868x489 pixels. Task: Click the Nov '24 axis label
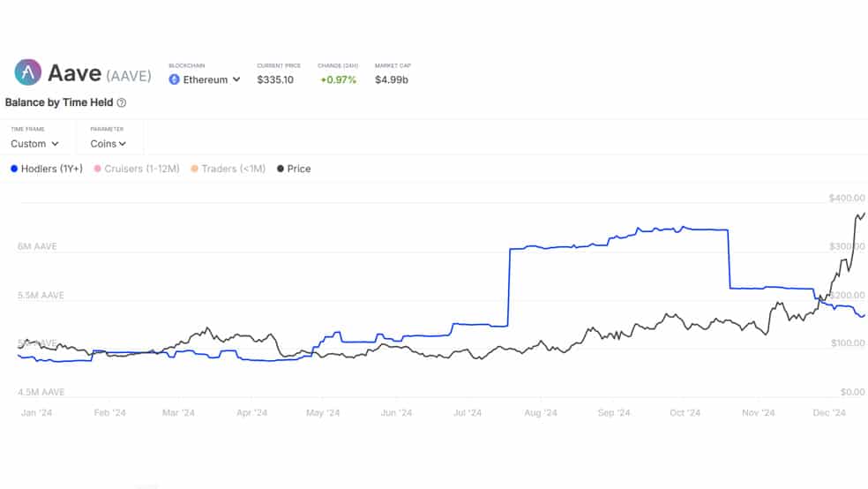point(759,412)
